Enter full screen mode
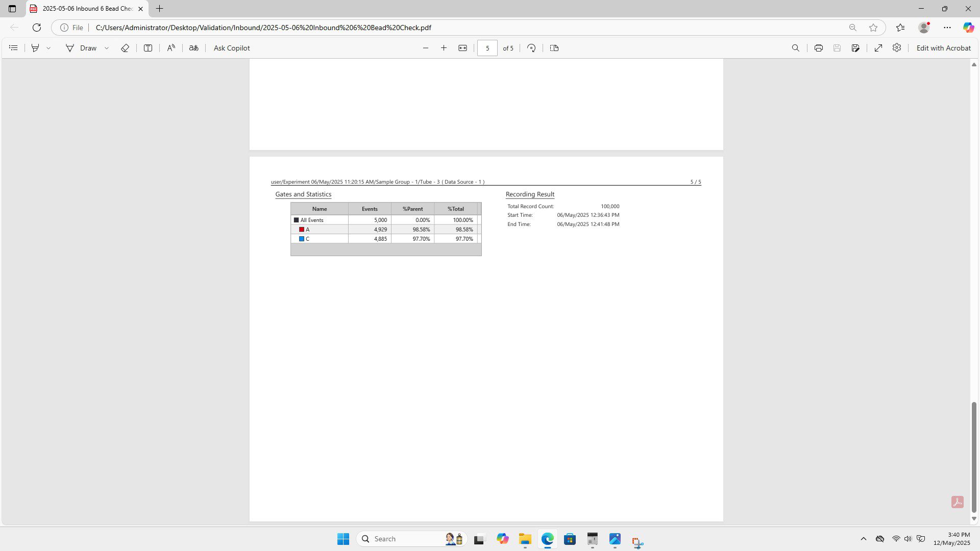Viewport: 980px width, 551px height. point(878,48)
